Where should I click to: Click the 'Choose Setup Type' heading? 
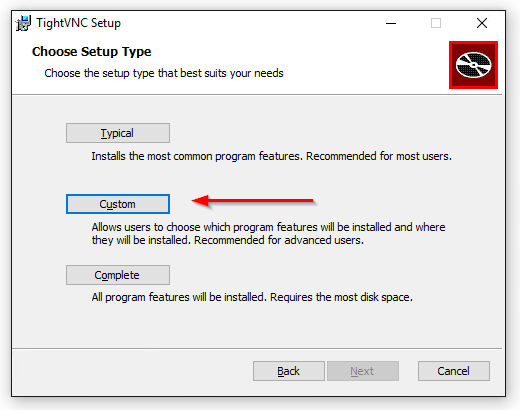tap(91, 52)
